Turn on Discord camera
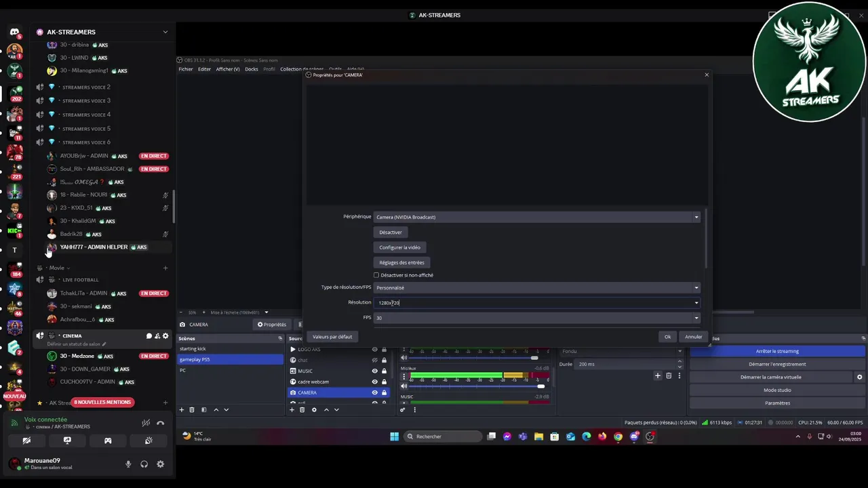The width and height of the screenshot is (868, 488). tap(26, 441)
